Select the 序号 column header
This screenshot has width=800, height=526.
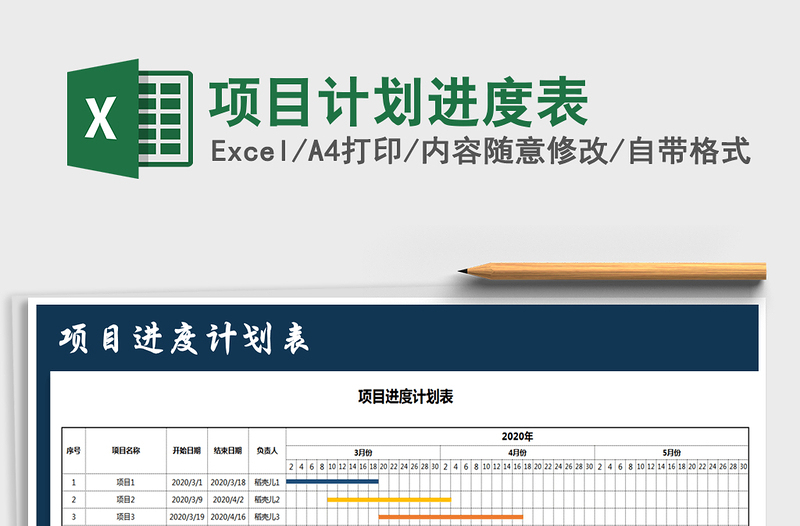(73, 450)
